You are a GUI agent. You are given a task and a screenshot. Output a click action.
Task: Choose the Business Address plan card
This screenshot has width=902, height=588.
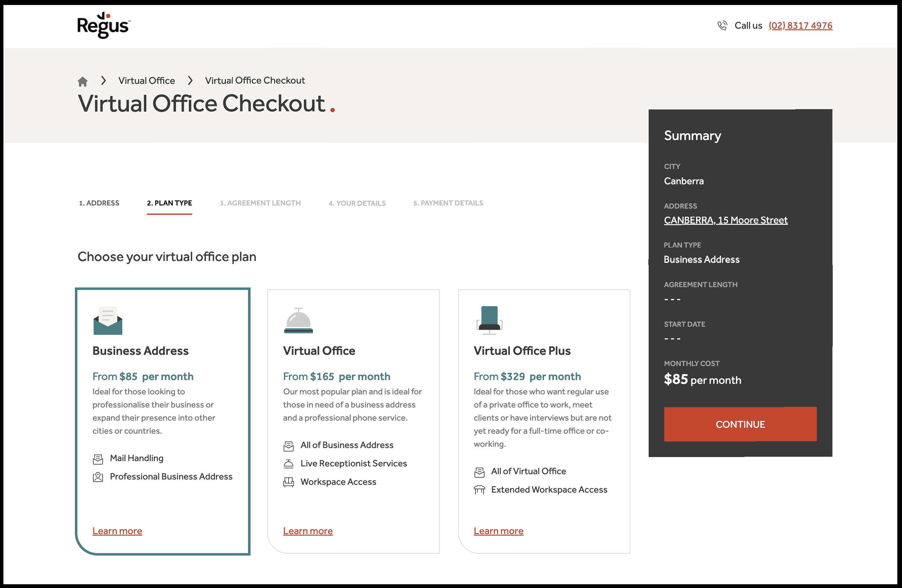163,422
